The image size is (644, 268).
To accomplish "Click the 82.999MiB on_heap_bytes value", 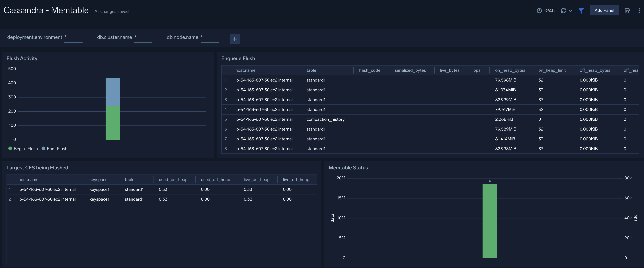I will point(506,100).
